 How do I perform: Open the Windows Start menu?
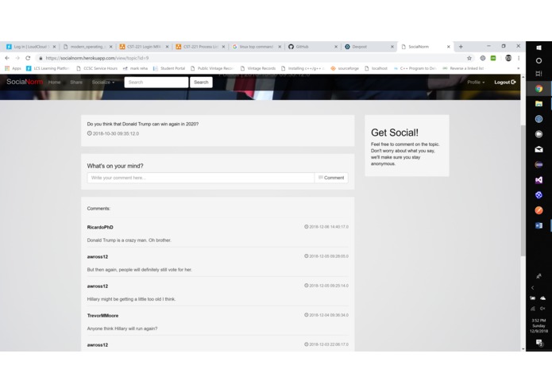(538, 48)
